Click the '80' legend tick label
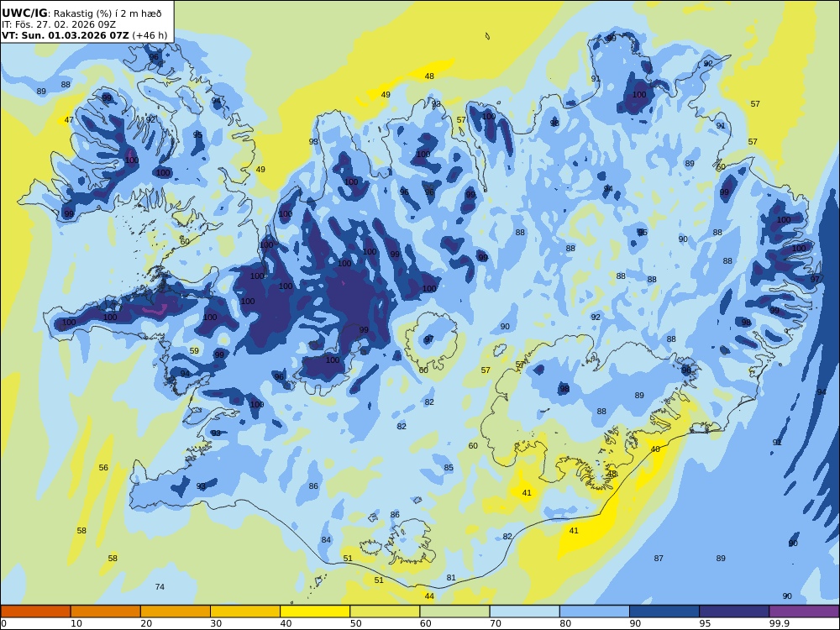This screenshot has height=630, width=840. coord(565,623)
